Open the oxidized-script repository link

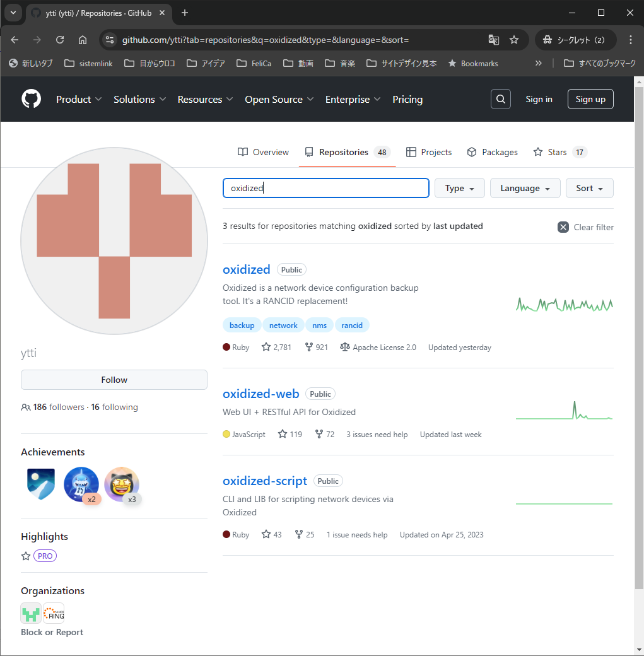(265, 481)
